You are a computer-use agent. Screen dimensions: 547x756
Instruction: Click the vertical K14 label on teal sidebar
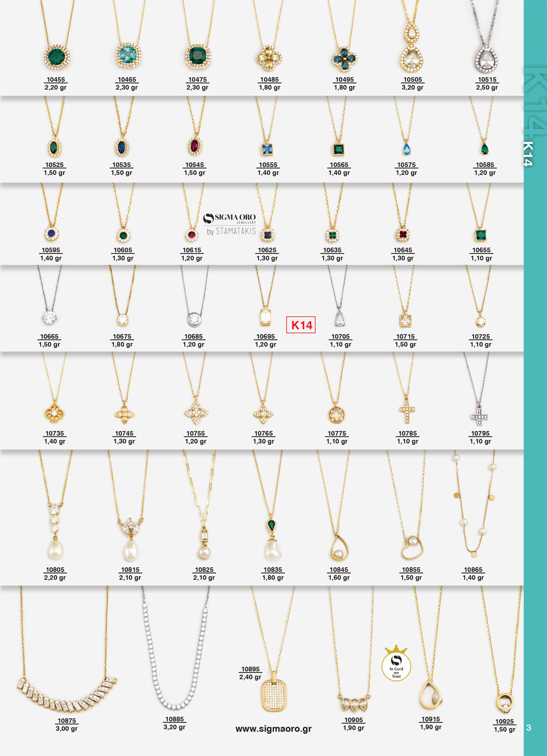[x=528, y=153]
